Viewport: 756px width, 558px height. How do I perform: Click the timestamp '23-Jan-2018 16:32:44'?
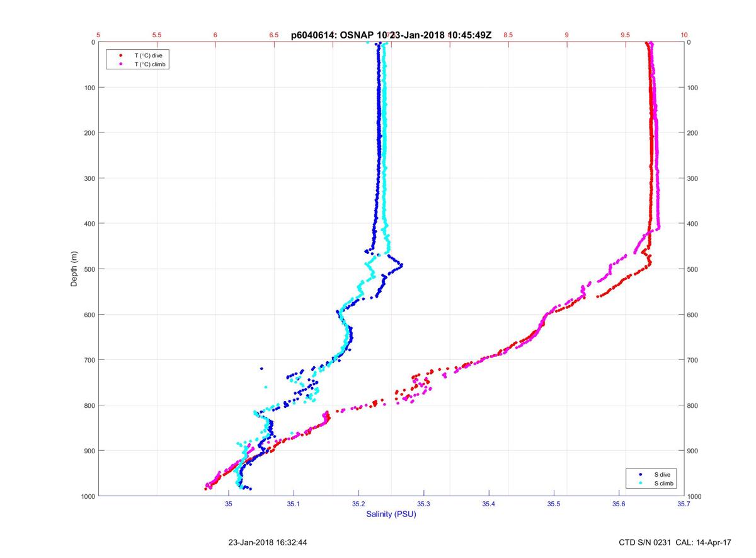coord(268,542)
